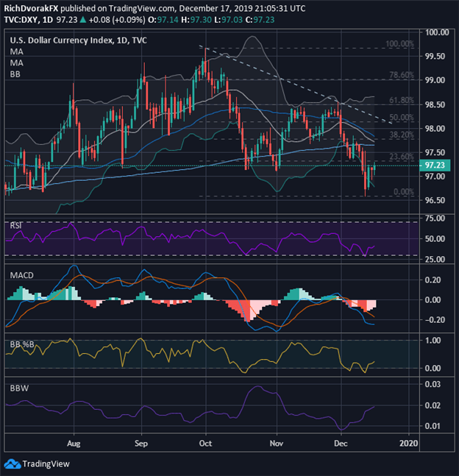Screen dimensions: 459x476
Task: Click the 99.00 price axis value
Action: click(x=435, y=80)
